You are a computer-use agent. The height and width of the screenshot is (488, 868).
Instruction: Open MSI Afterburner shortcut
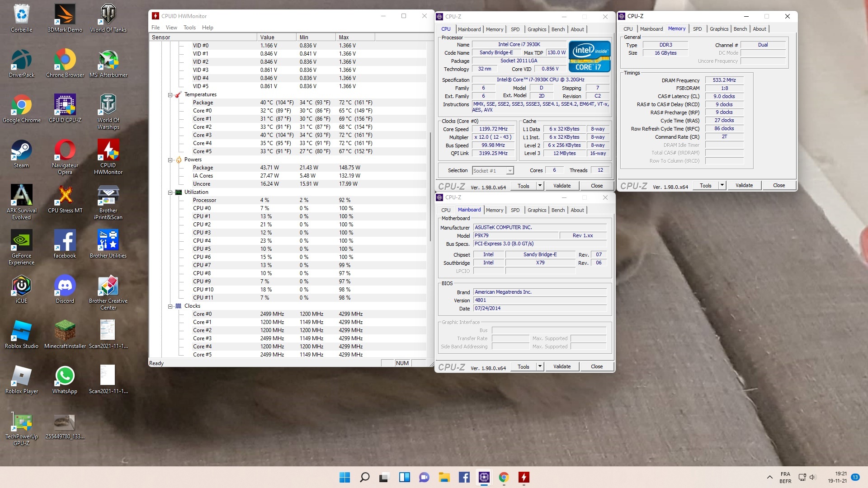[x=108, y=63]
